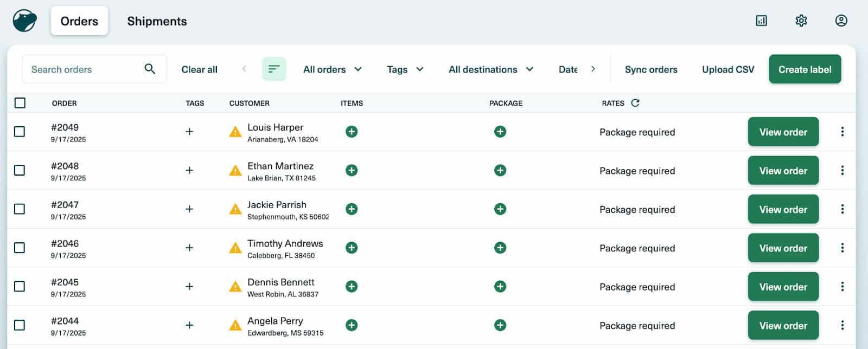The height and width of the screenshot is (349, 868).
Task: Select the Orders tab
Action: tap(79, 21)
